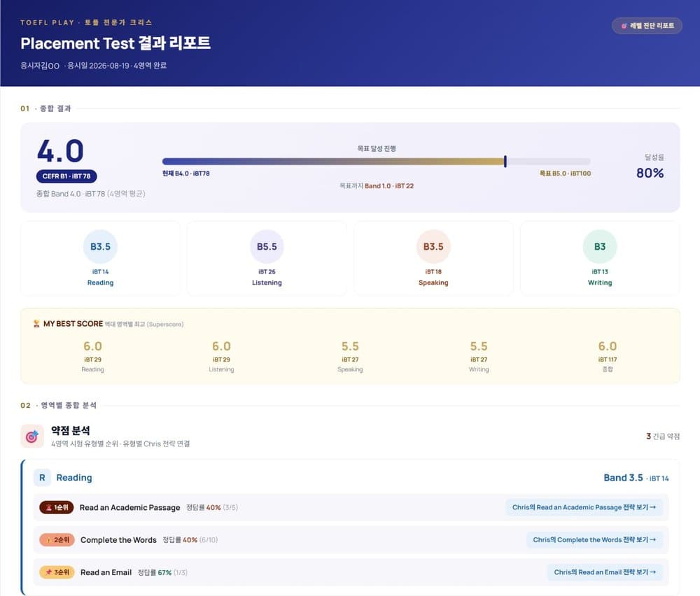Click the large 4.0 overall band score
Screen dimensions: 700x596
point(60,151)
